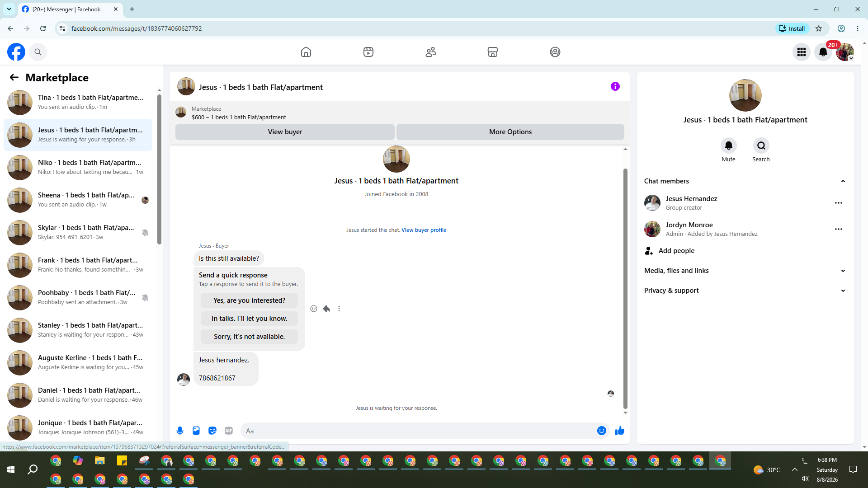Open Stanley's apartment chat
Image resolution: width=868 pixels, height=488 pixels.
click(x=78, y=330)
